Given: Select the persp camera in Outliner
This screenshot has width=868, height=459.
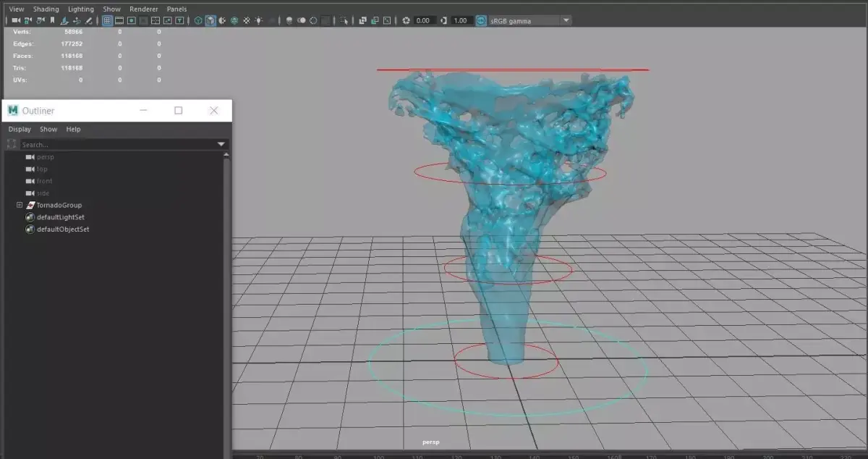Looking at the screenshot, I should click(45, 156).
